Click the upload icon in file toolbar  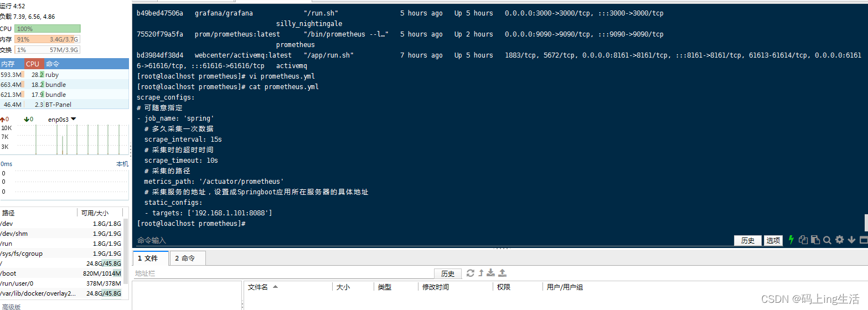click(x=502, y=273)
